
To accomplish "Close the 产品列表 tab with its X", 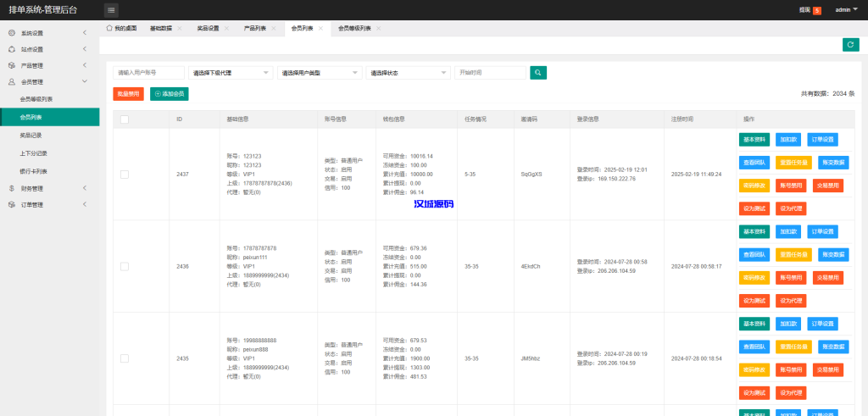I will [x=274, y=28].
